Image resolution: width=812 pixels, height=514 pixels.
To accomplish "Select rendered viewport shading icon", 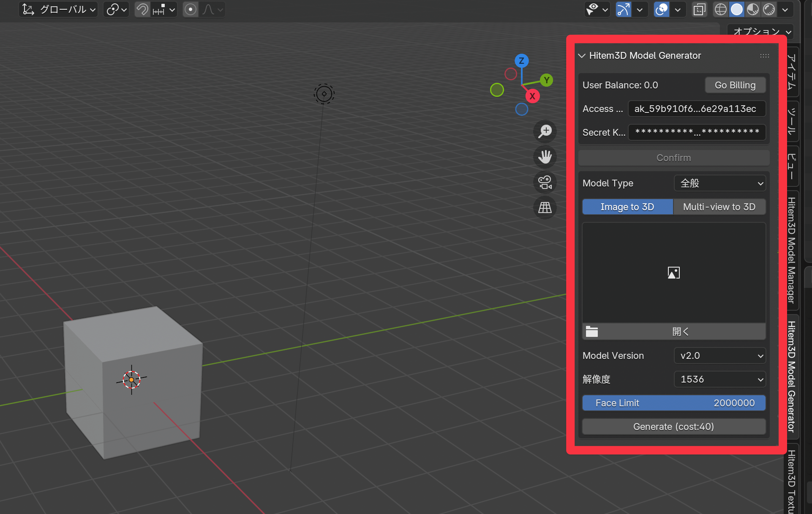I will (769, 9).
